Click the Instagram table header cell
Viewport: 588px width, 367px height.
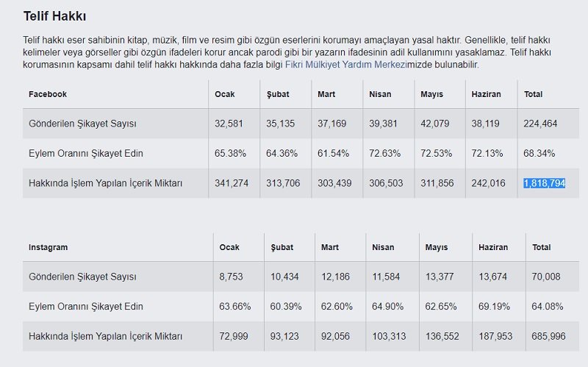coord(50,247)
